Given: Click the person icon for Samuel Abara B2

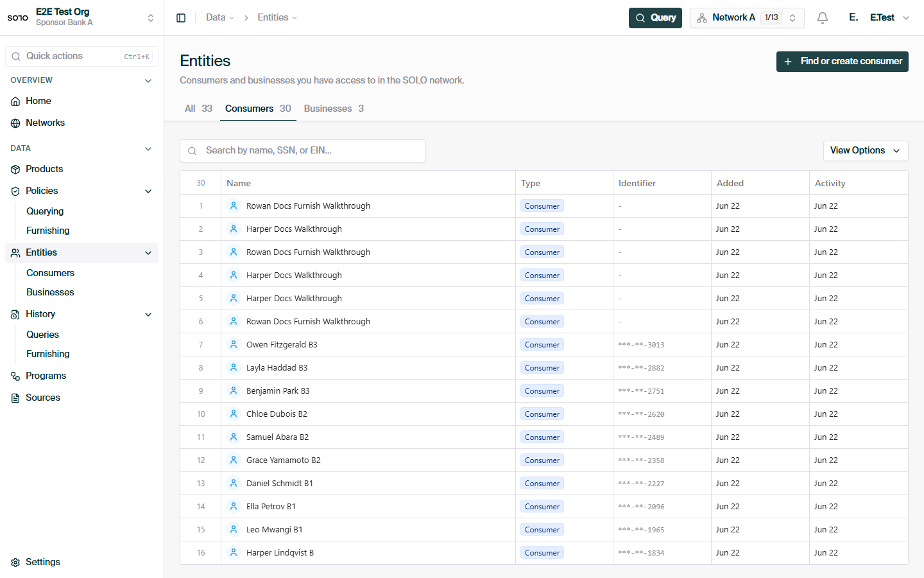Looking at the screenshot, I should pyautogui.click(x=234, y=437).
